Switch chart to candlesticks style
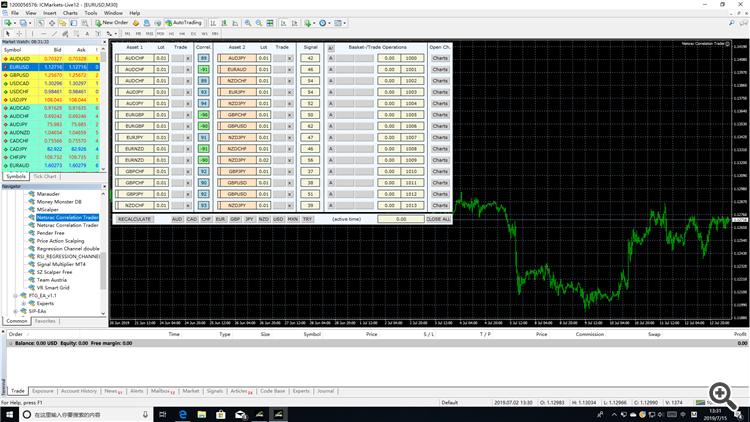This screenshot has height=422, width=750. pos(224,22)
